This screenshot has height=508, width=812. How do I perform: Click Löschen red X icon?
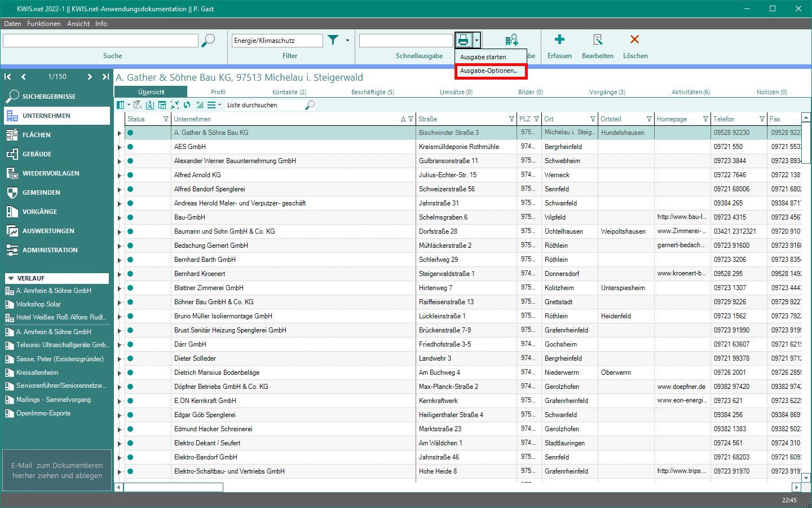(x=635, y=40)
